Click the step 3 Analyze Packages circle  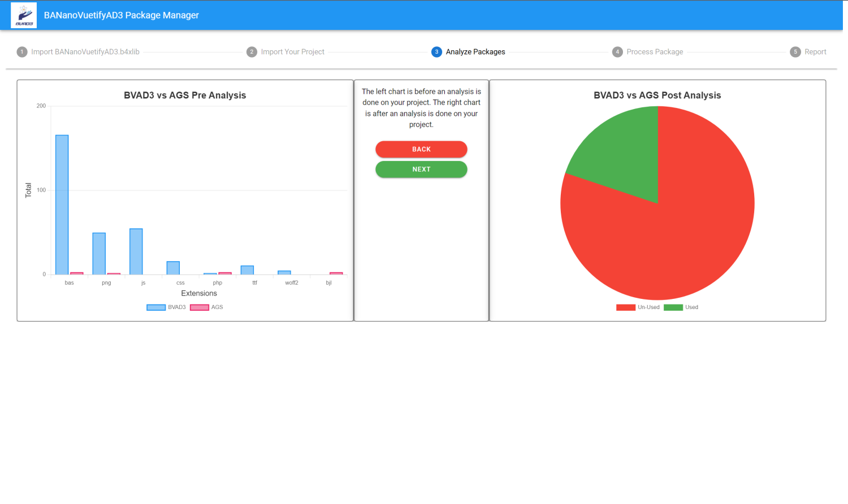click(436, 52)
